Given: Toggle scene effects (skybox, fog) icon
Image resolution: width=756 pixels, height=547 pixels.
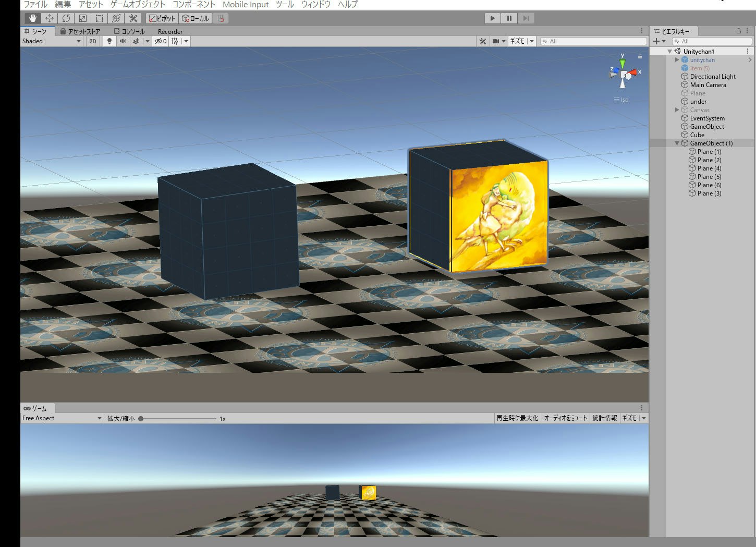Looking at the screenshot, I should click(136, 41).
